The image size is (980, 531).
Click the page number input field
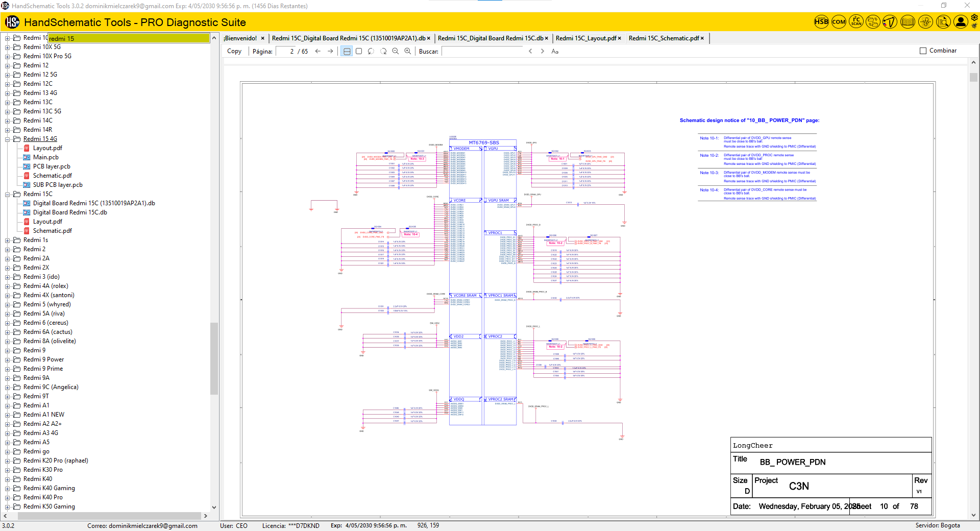(286, 51)
